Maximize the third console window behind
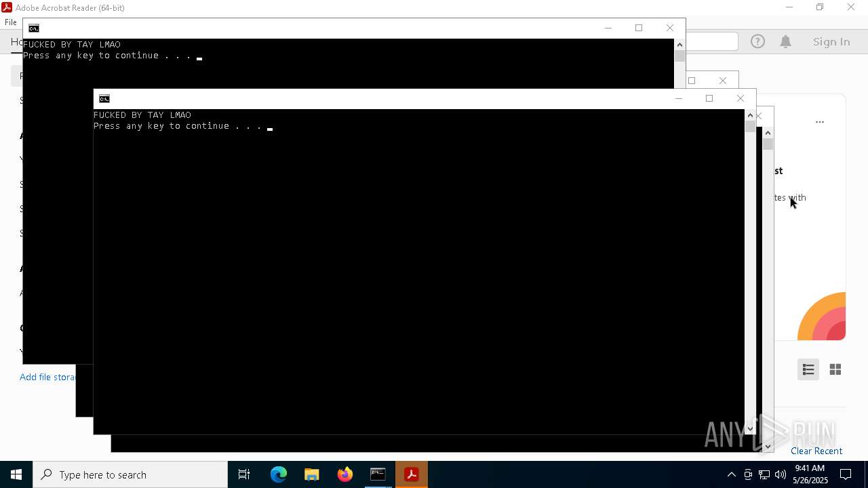The image size is (868, 488). pyautogui.click(x=692, y=81)
